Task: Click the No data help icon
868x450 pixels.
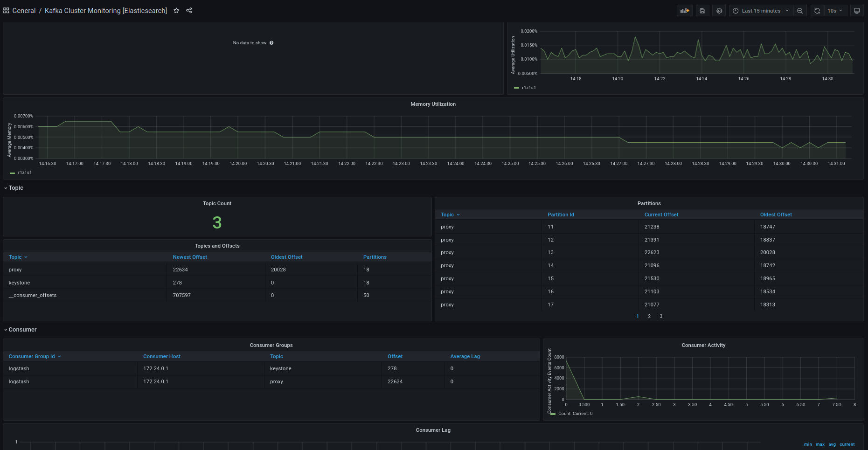Action: coord(271,43)
